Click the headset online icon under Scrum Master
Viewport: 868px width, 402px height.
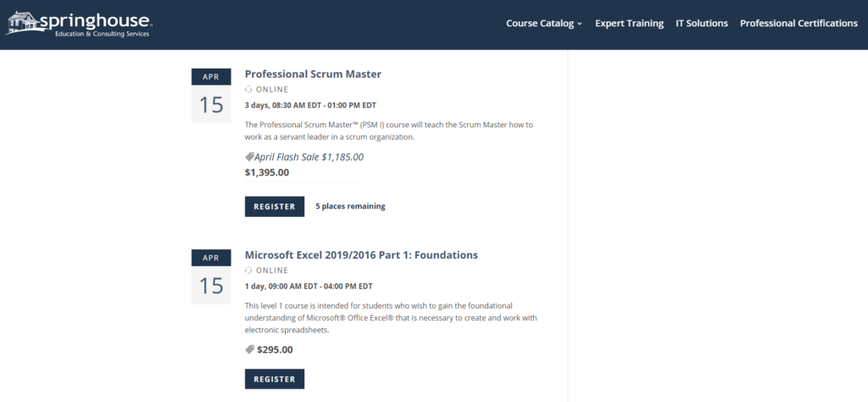pos(248,90)
